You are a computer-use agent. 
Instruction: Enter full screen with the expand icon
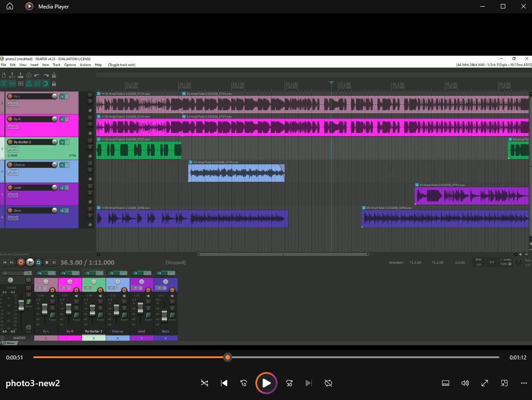pos(484,383)
